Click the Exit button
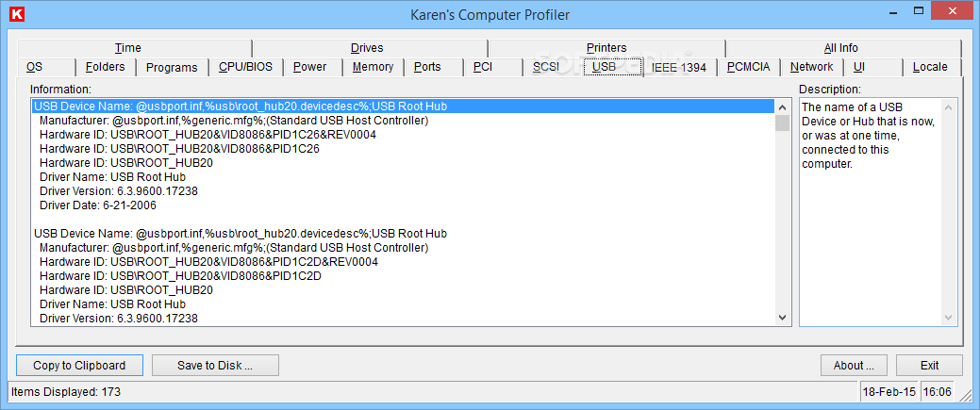Image resolution: width=980 pixels, height=410 pixels. (929, 366)
